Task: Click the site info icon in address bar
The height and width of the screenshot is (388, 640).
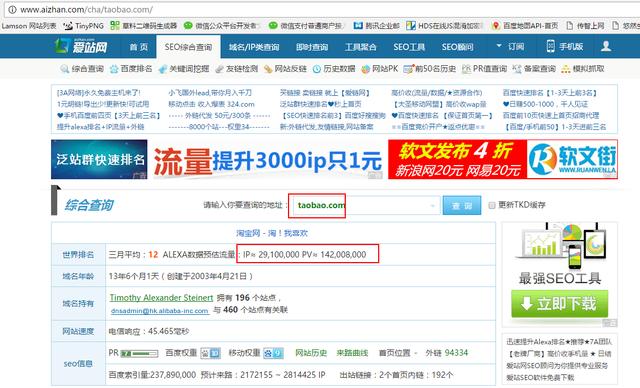Action: pos(12,9)
